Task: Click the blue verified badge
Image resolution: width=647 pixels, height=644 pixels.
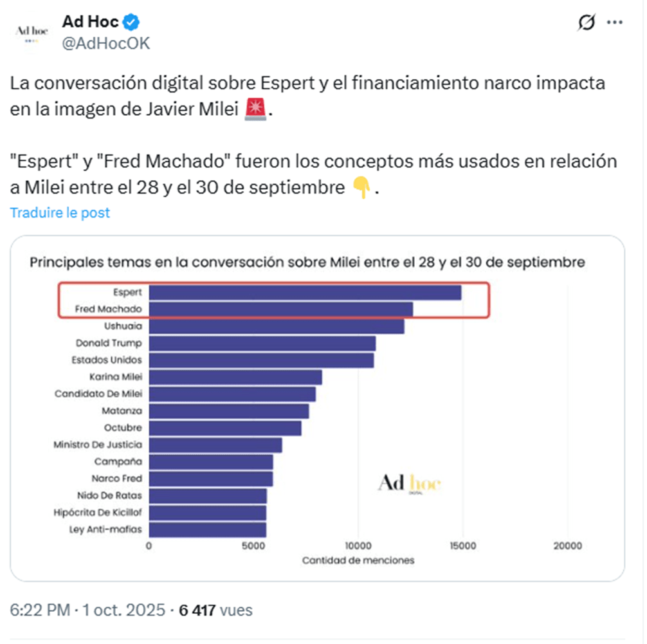Action: pos(132,23)
